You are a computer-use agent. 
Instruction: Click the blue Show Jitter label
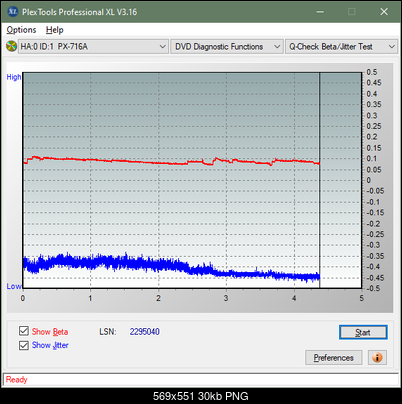(50, 345)
